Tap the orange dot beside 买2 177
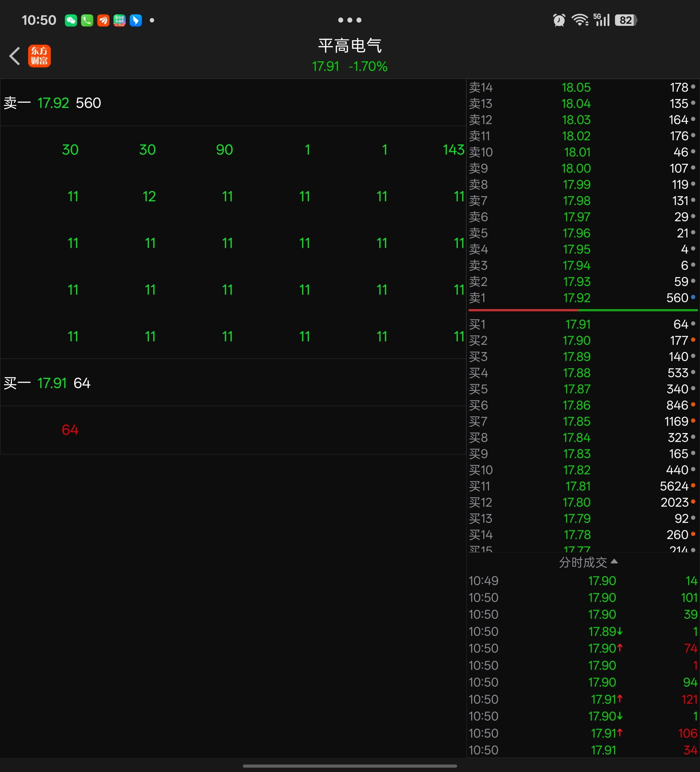Screen dimensions: 700x772 coord(693,340)
